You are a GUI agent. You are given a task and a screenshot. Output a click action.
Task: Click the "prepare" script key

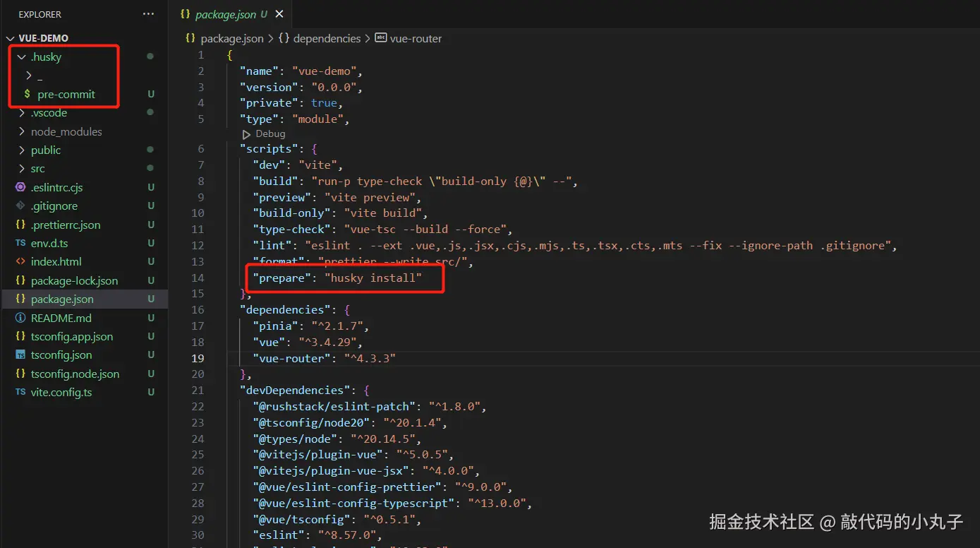click(283, 278)
